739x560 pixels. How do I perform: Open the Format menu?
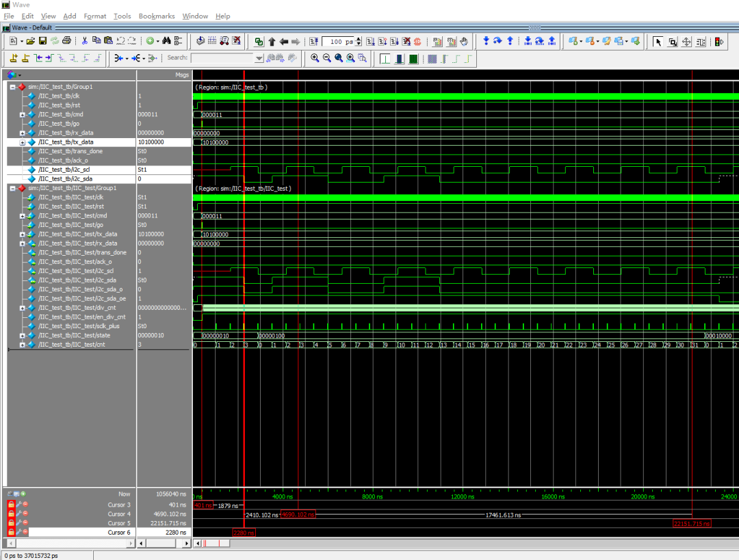(95, 16)
